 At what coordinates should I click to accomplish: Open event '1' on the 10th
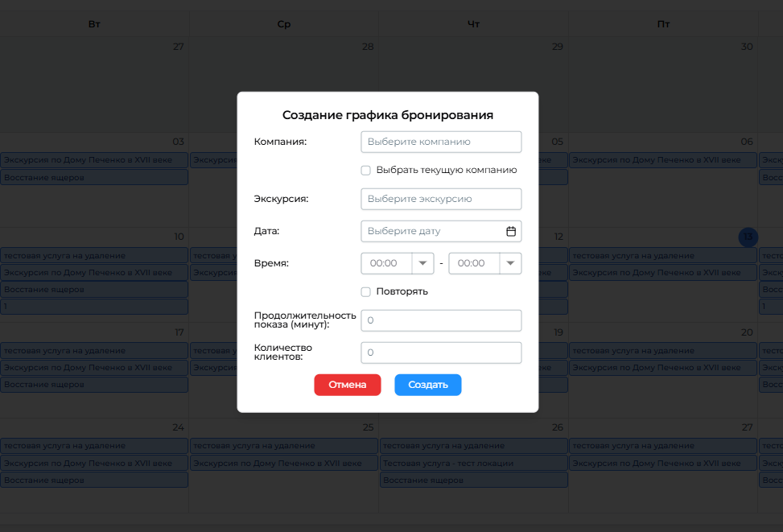(x=93, y=307)
